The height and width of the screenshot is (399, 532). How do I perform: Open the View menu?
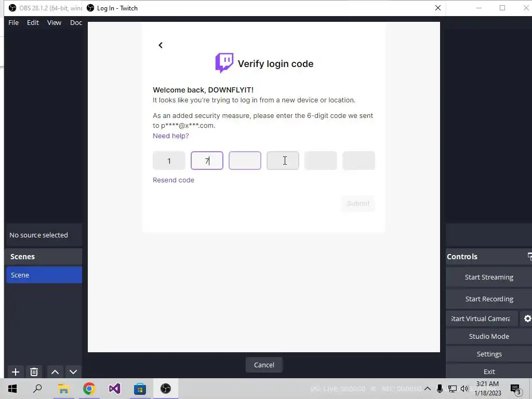(54, 22)
